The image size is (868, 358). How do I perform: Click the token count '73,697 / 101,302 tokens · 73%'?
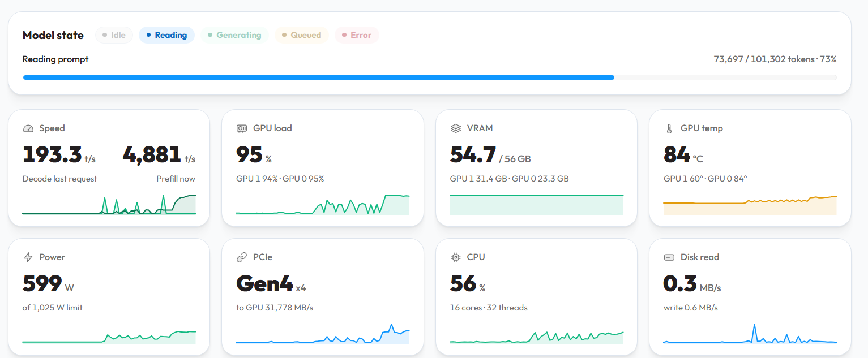(775, 59)
